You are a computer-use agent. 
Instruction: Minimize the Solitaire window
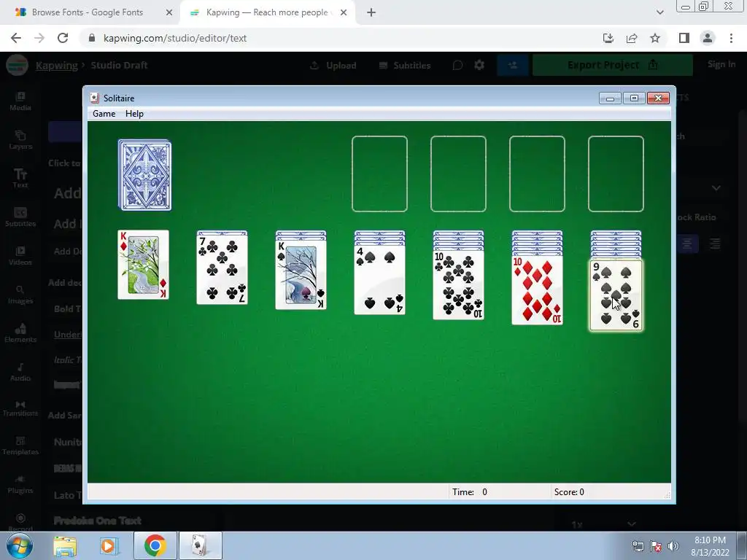(610, 98)
